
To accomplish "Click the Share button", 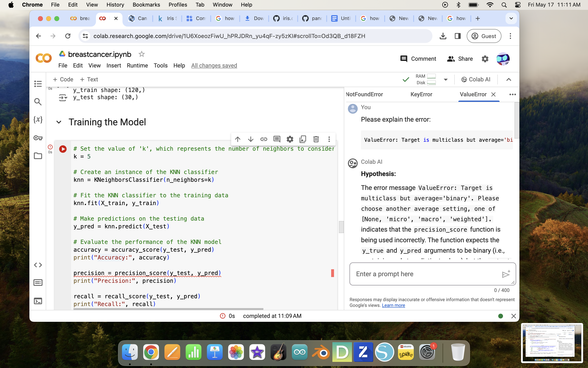I will [460, 59].
